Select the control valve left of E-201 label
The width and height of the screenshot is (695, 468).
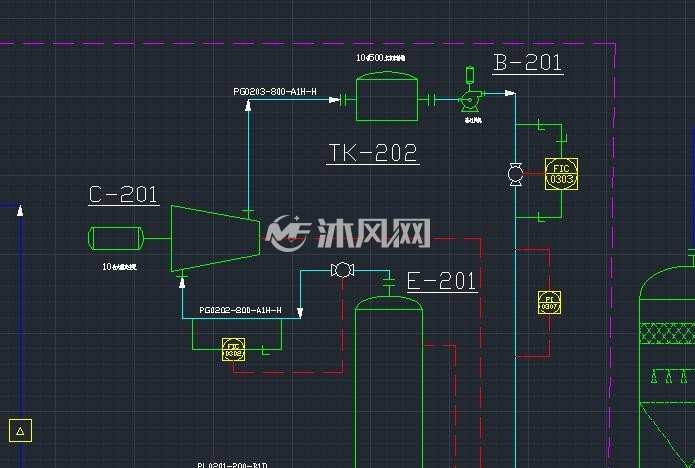(x=342, y=270)
